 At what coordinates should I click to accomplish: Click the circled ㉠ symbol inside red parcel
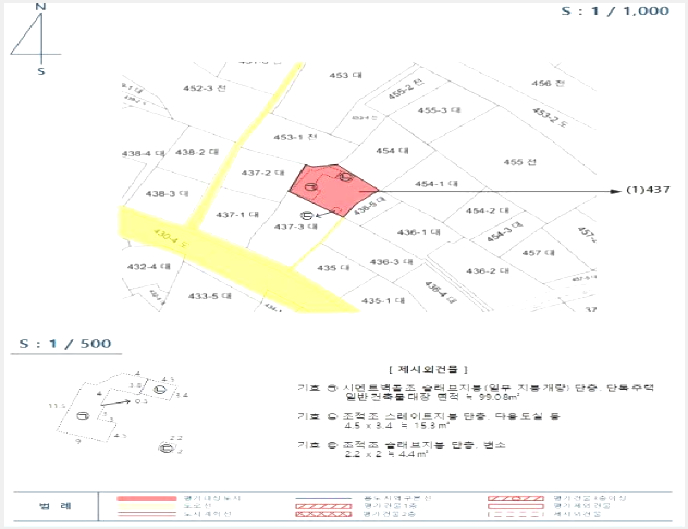(310, 187)
